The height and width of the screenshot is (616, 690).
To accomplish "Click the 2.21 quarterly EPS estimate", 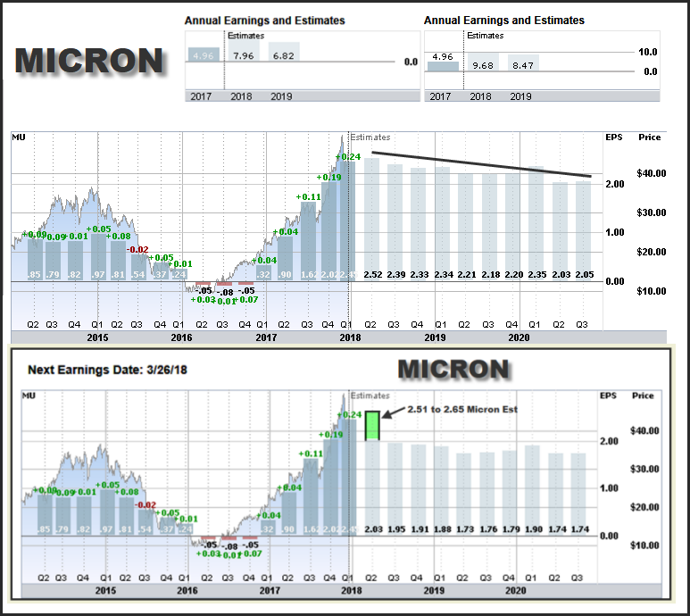I will 467,275.
